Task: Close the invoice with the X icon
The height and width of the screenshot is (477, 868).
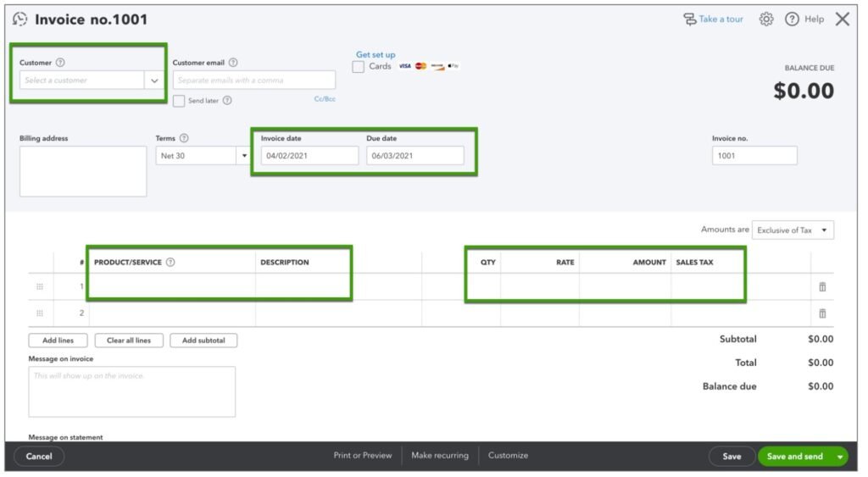Action: tap(843, 19)
